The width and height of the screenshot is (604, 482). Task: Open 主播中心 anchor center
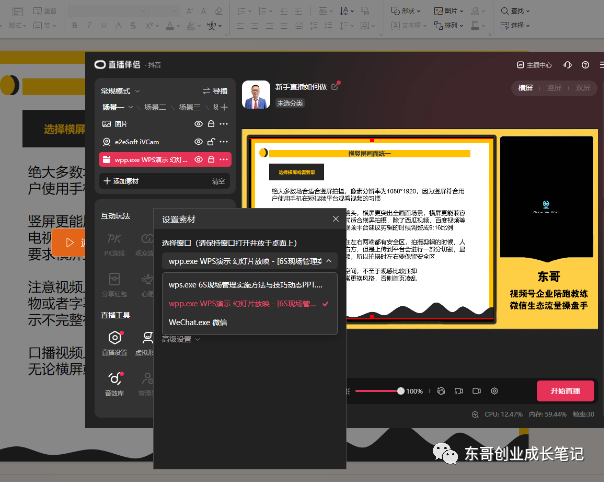[534, 65]
